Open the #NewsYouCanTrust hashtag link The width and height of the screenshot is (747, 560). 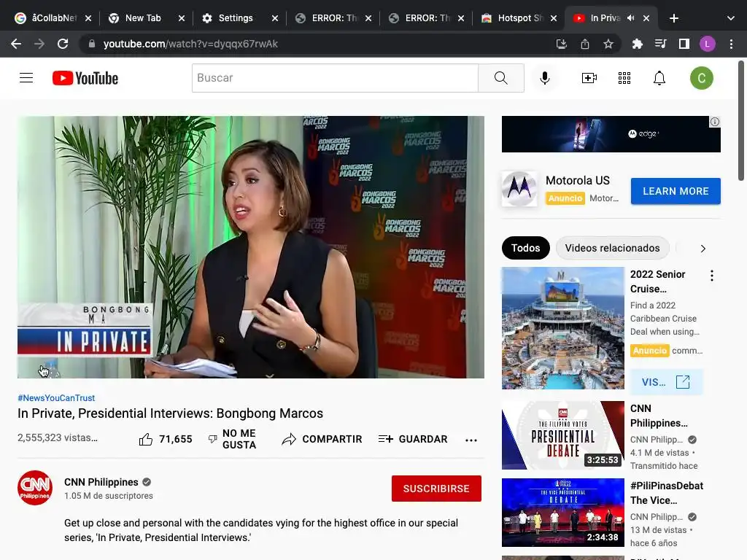(56, 398)
